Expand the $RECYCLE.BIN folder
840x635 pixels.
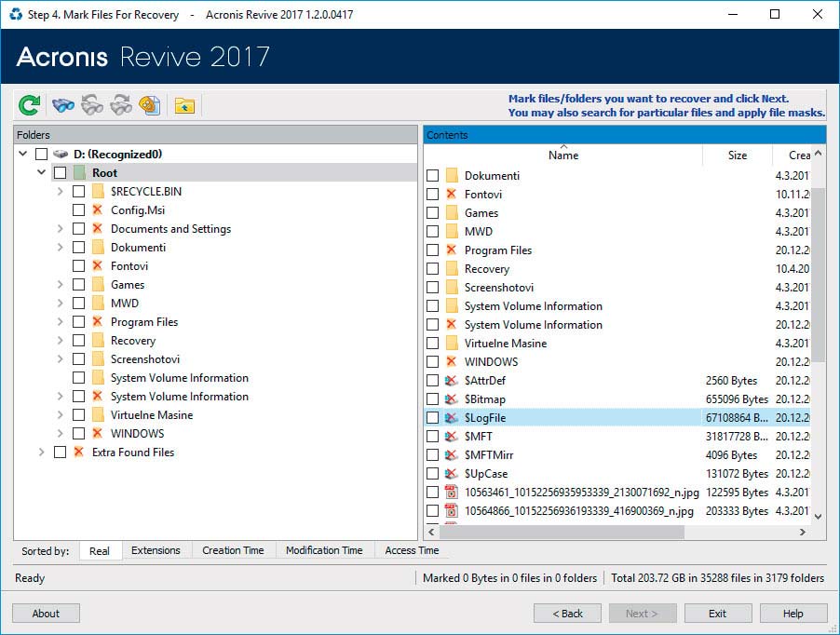click(x=60, y=191)
